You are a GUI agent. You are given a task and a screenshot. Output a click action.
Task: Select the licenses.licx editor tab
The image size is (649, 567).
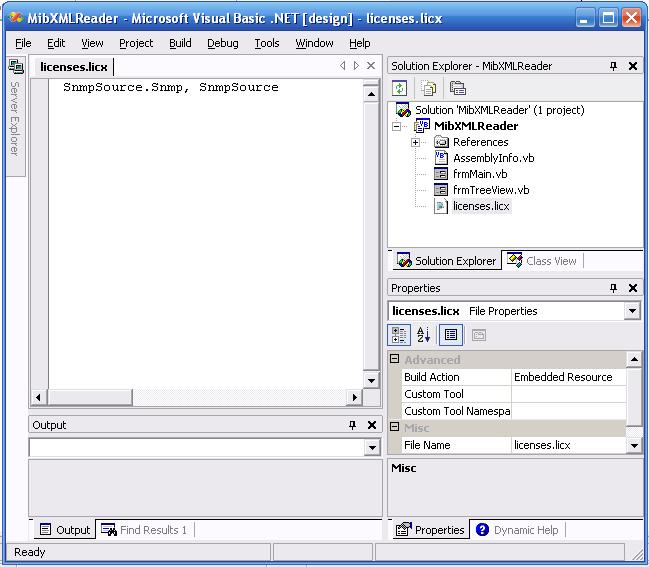tap(73, 67)
